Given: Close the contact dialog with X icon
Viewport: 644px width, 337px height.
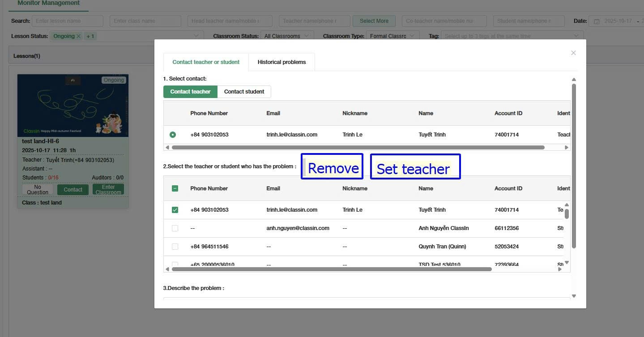Looking at the screenshot, I should click(x=573, y=53).
